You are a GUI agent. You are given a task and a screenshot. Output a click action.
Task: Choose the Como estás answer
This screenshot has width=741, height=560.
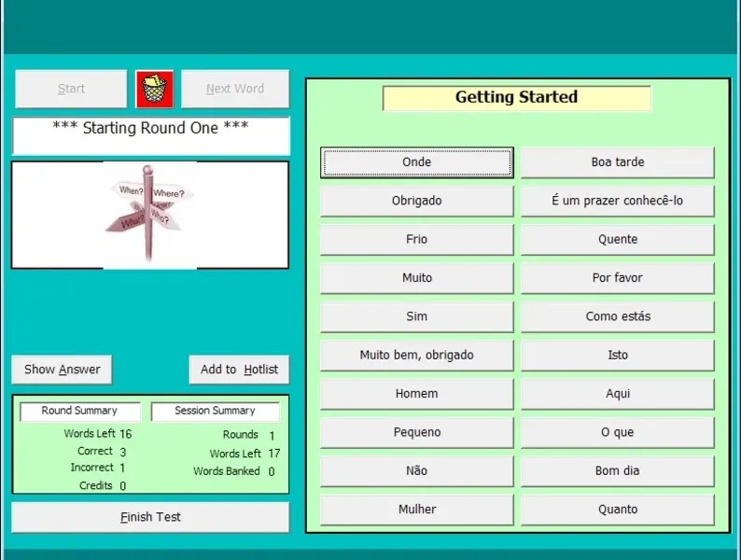click(x=618, y=316)
